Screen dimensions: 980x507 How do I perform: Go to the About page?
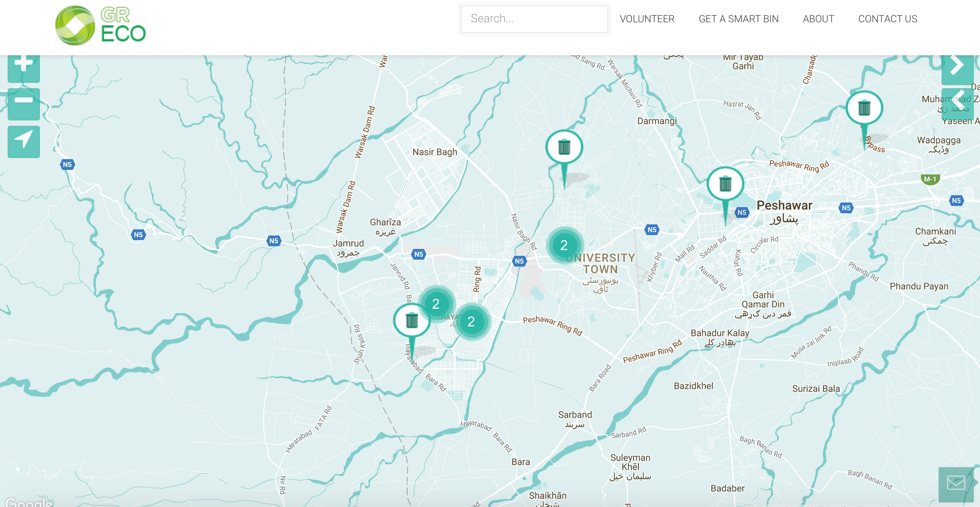tap(818, 19)
